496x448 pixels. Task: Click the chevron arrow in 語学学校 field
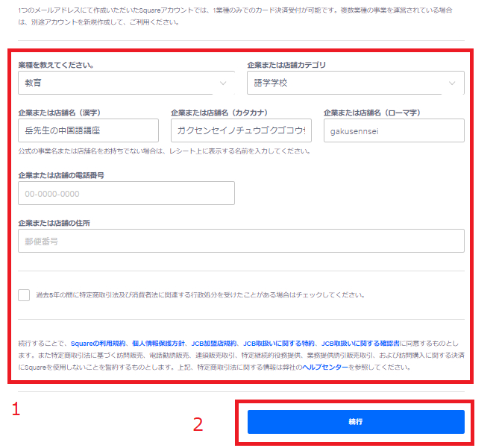(x=452, y=83)
